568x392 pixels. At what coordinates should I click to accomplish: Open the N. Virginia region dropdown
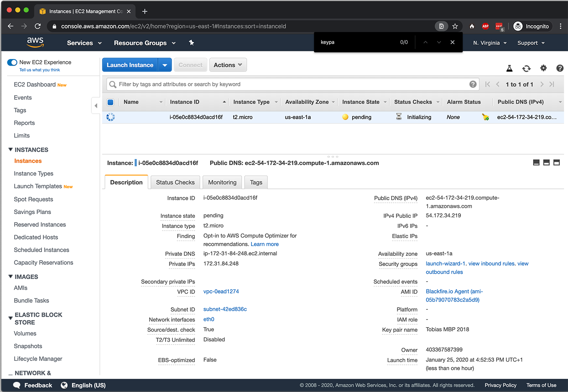click(490, 43)
